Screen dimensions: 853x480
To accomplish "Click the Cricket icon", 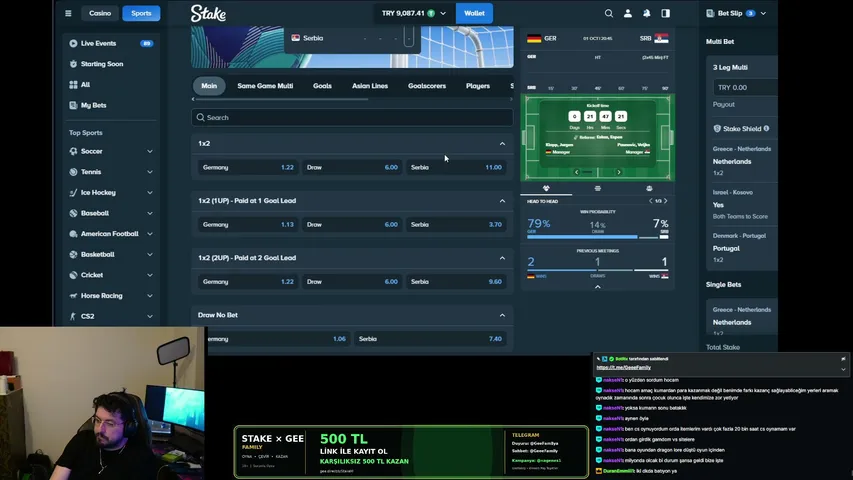I will (x=73, y=275).
